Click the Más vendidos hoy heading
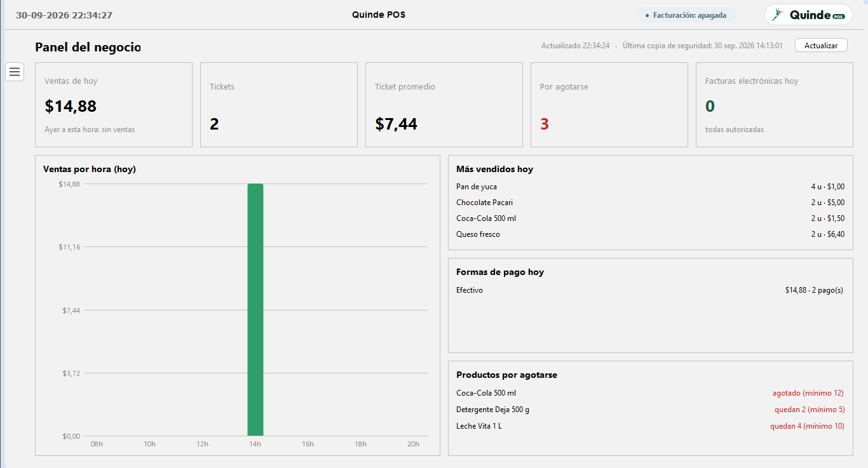 (x=495, y=169)
